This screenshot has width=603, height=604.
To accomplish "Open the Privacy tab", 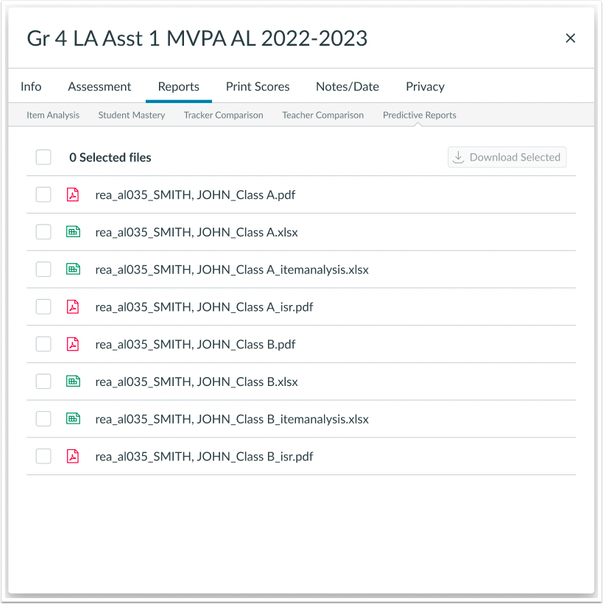I will pos(425,87).
